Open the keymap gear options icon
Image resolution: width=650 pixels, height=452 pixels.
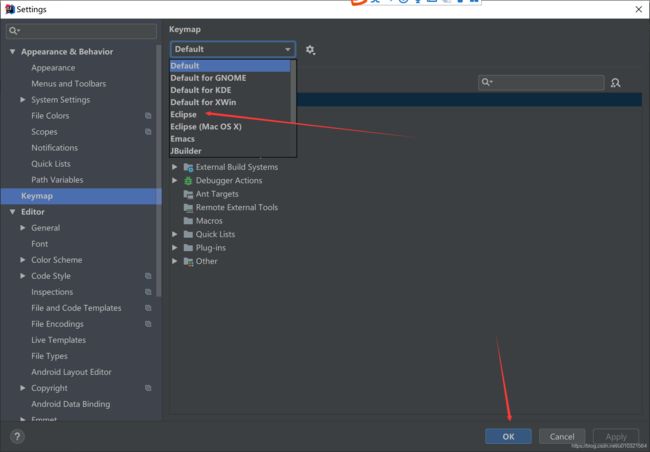[x=310, y=50]
